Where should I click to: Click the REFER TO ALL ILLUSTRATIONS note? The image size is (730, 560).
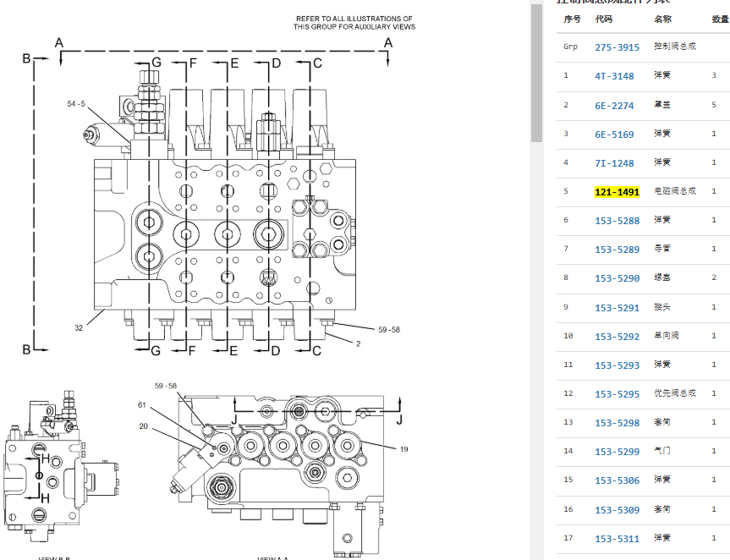354,23
